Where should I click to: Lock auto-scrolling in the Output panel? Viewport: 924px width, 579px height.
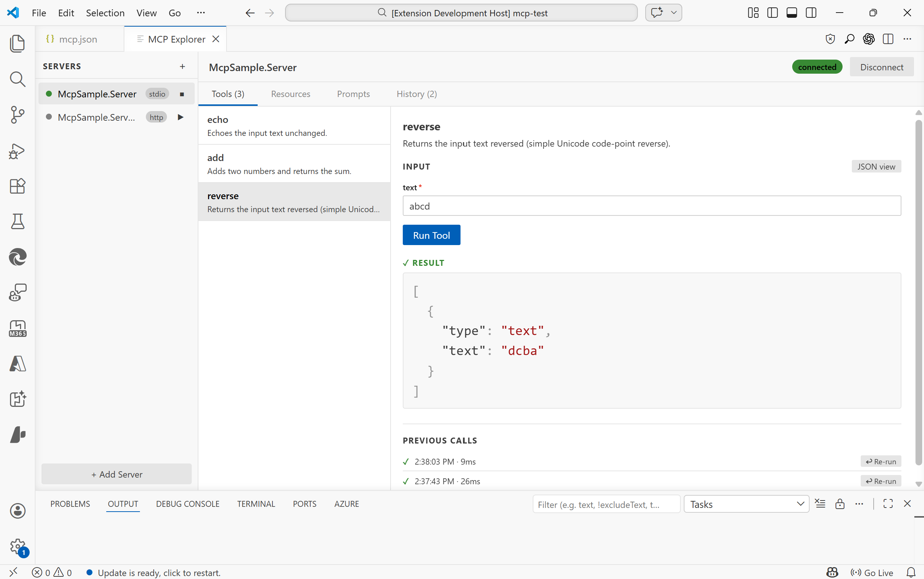[840, 503]
